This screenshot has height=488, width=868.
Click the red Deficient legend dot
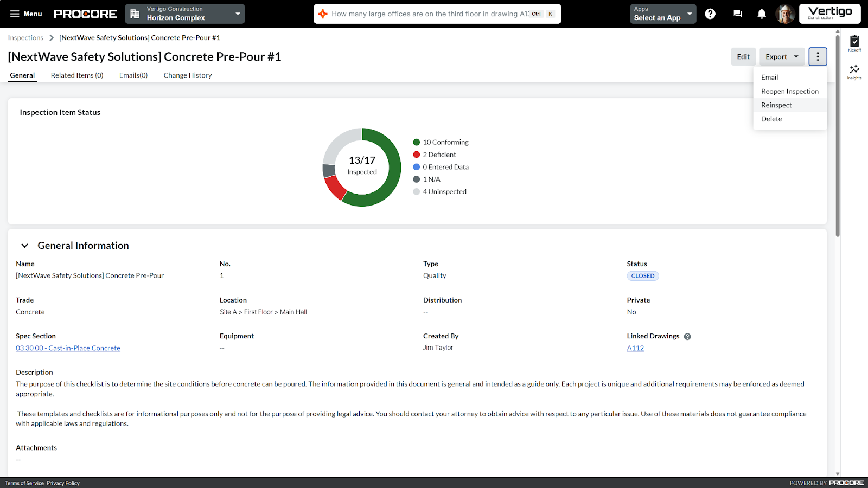(417, 155)
